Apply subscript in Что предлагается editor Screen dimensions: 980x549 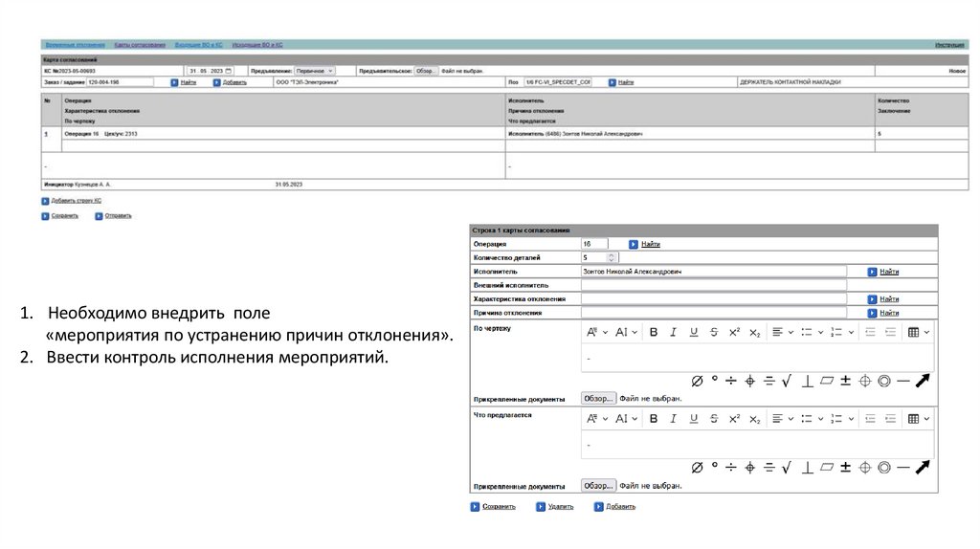pos(754,419)
